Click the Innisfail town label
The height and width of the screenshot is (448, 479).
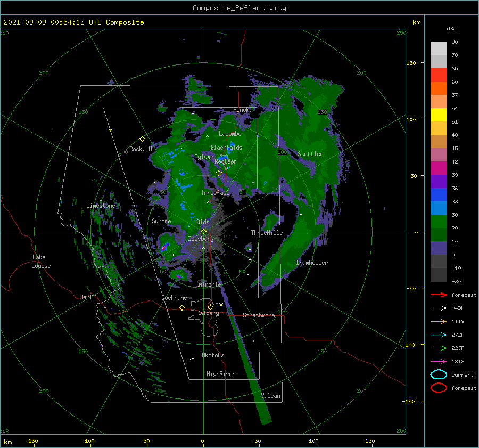[216, 193]
